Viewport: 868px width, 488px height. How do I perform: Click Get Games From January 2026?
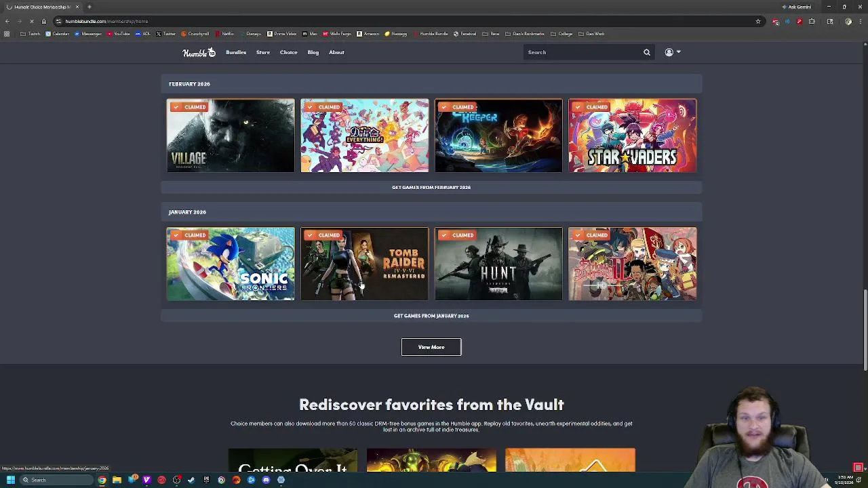tap(431, 316)
